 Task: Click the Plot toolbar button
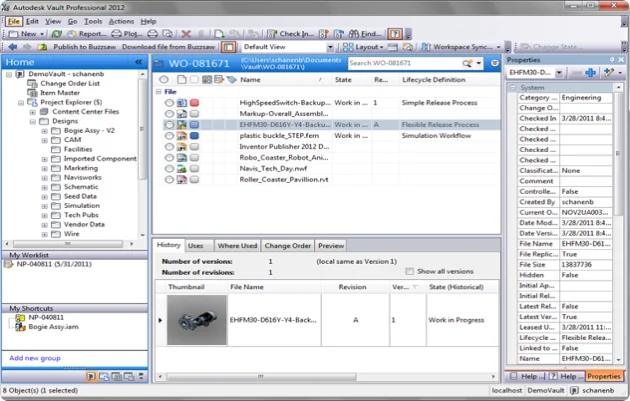127,34
